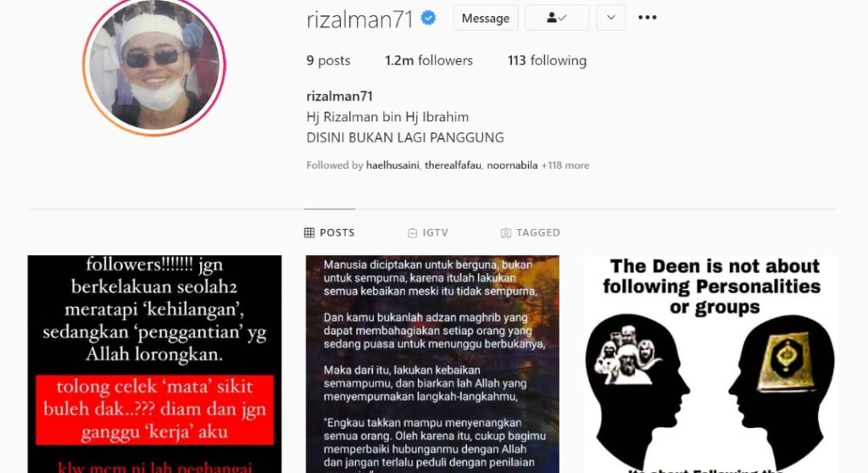
Task: Select the POSTS tab
Action: point(330,232)
